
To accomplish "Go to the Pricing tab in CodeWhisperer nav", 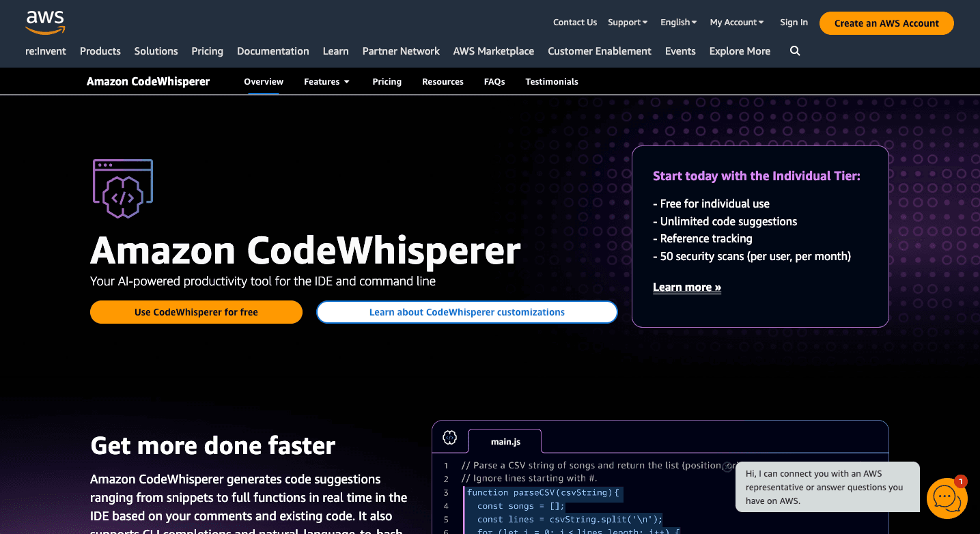I will 387,81.
